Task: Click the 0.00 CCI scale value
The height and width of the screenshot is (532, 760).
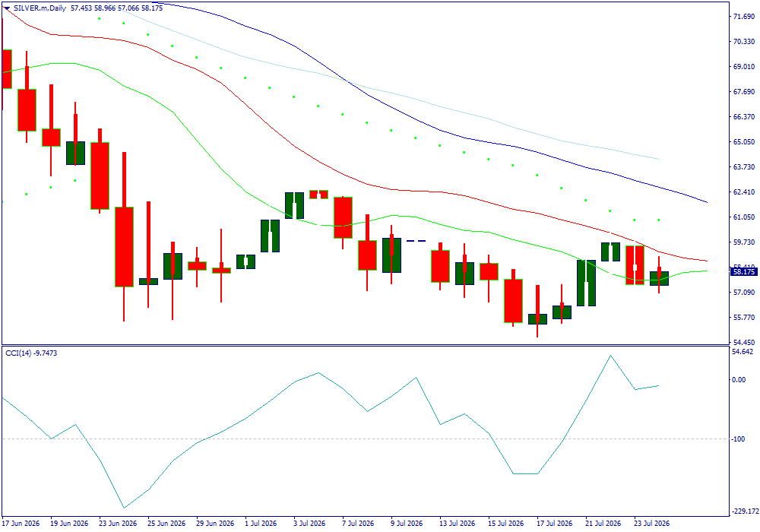Action: (x=739, y=379)
